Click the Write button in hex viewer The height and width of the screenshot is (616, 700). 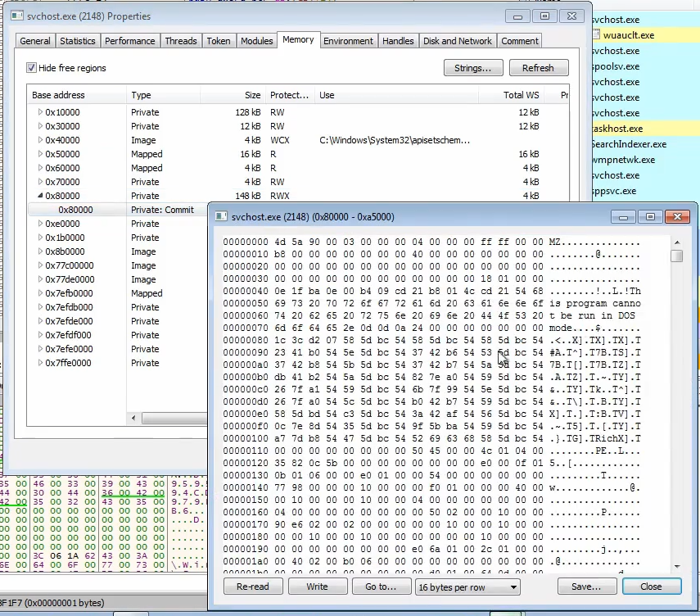click(317, 587)
